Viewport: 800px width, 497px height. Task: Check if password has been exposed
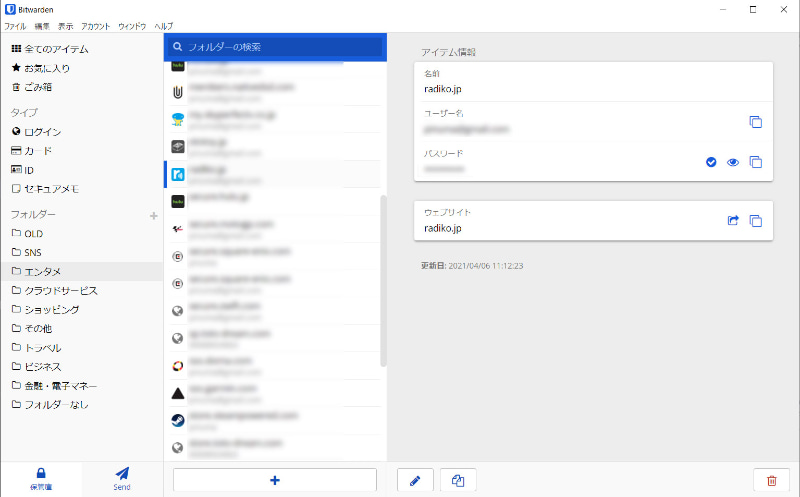click(711, 162)
